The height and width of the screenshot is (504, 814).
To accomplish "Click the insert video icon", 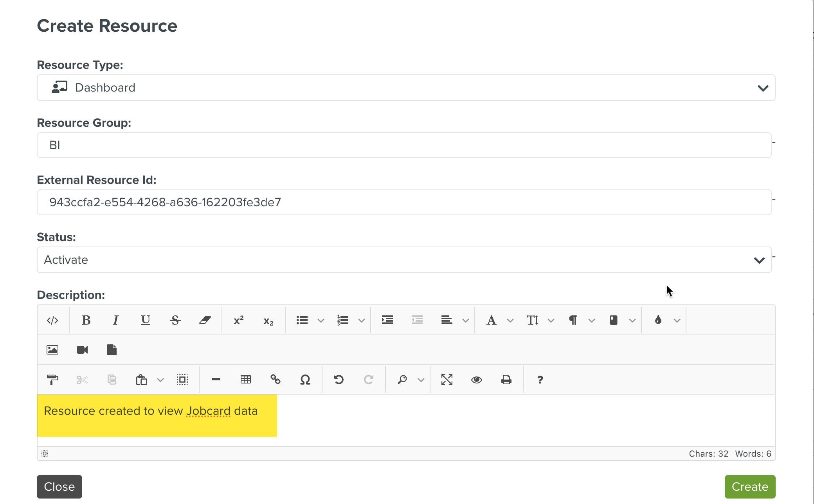I will (82, 350).
